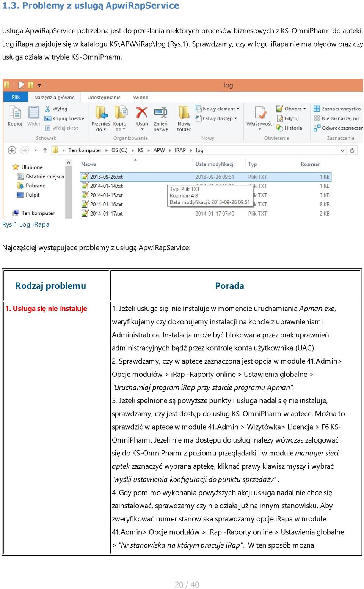Click the date 2014-01-17 07:40
The image size is (364, 589).
point(215,214)
